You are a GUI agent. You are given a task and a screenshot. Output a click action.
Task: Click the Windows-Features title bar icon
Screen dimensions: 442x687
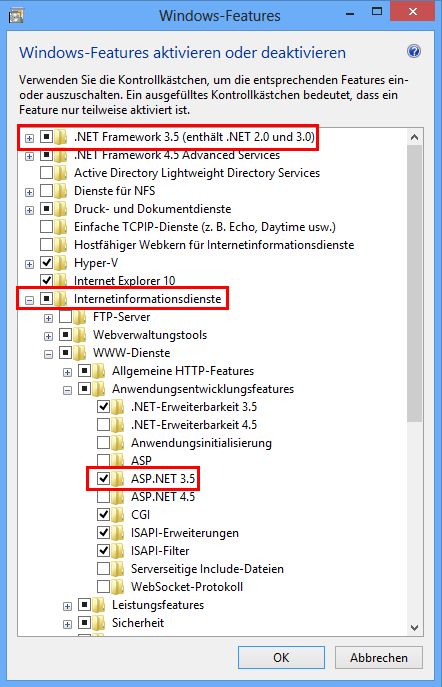pyautogui.click(x=16, y=16)
